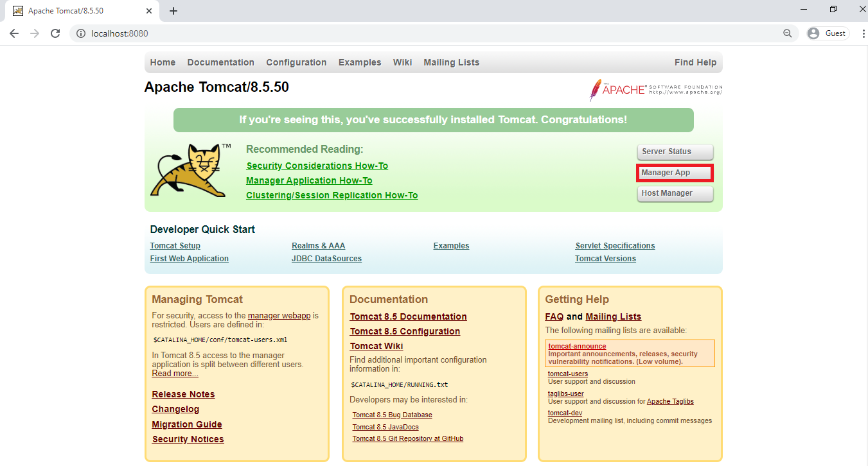
Task: Click the Manager App button
Action: (675, 173)
